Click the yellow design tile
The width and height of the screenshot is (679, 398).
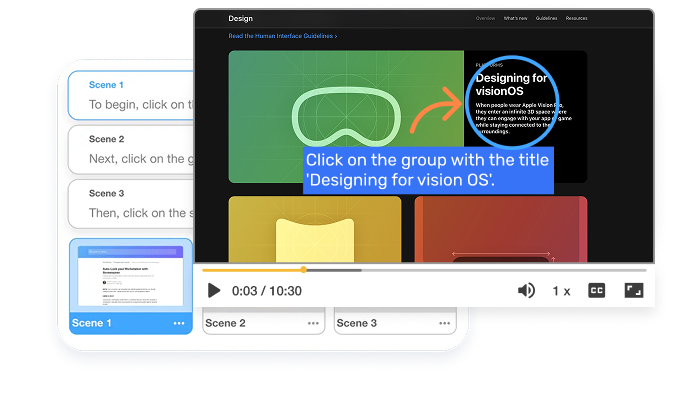point(315,229)
